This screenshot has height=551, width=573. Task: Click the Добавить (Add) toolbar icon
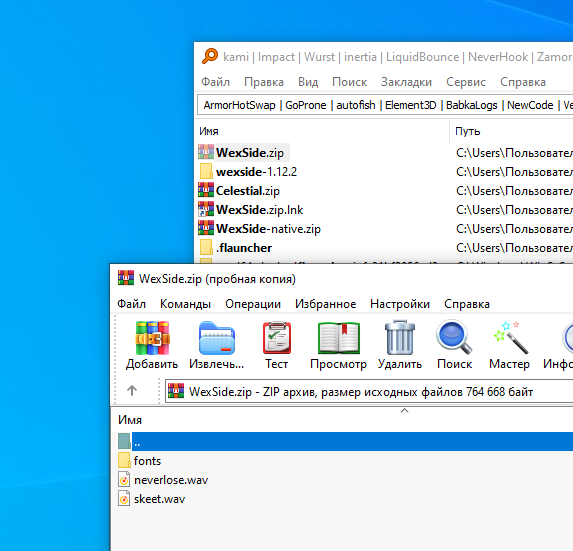point(152,338)
